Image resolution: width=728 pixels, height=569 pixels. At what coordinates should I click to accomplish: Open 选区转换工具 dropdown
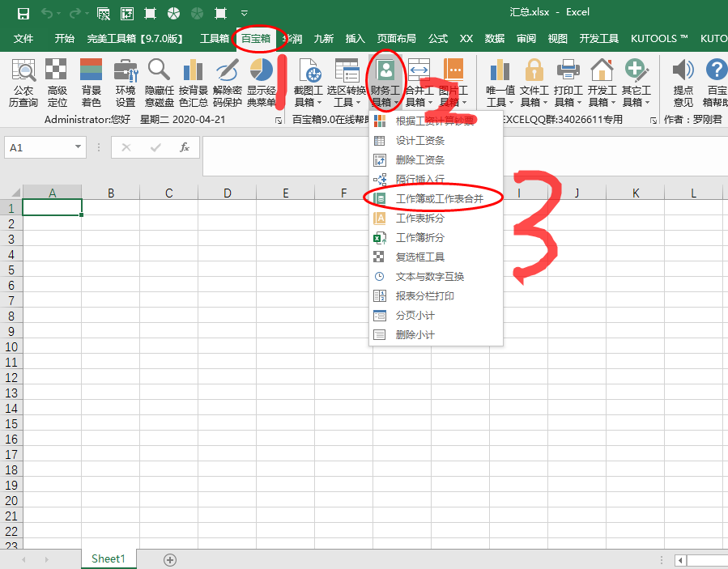(x=347, y=83)
